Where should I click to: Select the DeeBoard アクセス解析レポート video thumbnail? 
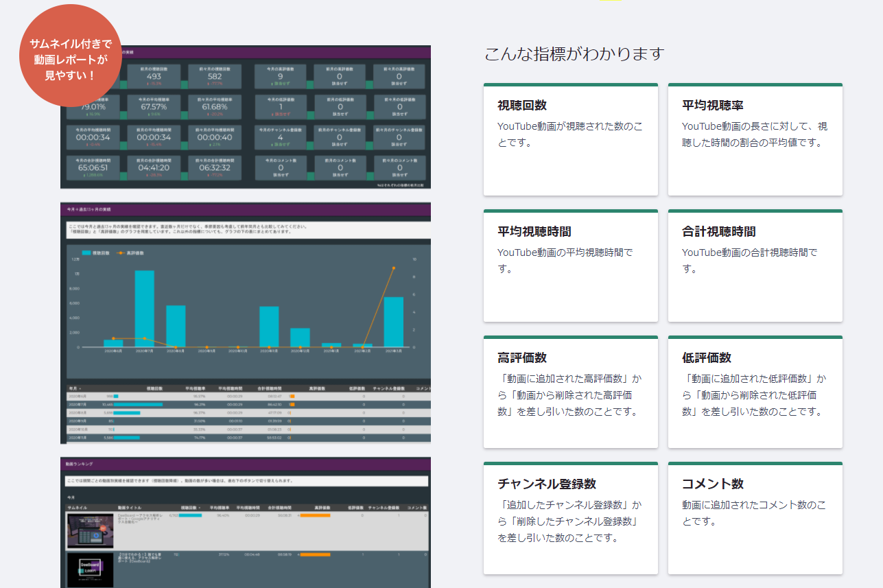[x=91, y=530]
